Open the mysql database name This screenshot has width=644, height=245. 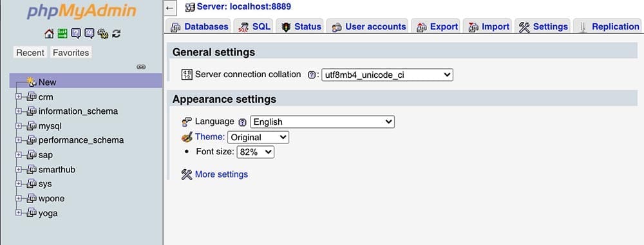pyautogui.click(x=50, y=127)
